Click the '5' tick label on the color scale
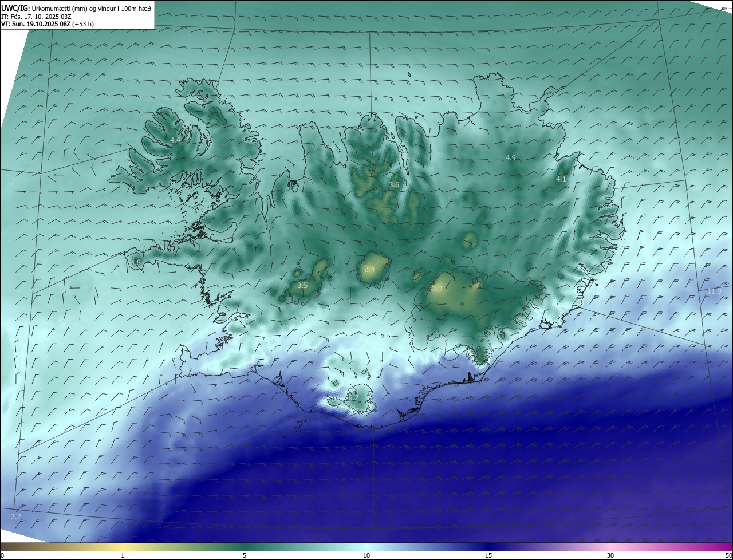Viewport: 733px width, 560px height. tap(245, 555)
